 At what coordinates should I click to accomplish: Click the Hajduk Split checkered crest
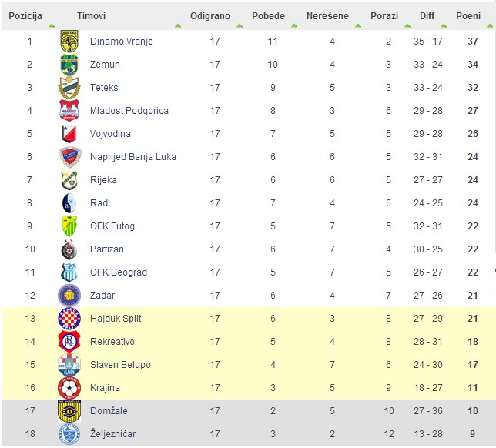(69, 319)
